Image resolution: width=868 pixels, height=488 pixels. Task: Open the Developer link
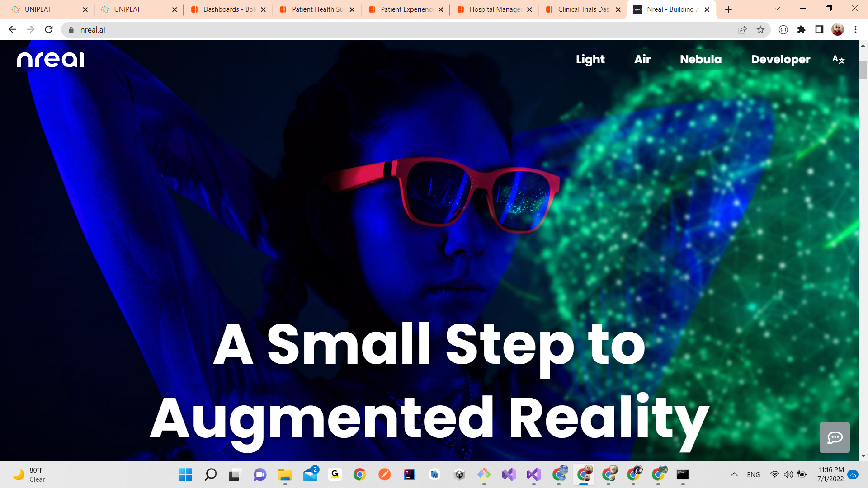[x=780, y=60]
